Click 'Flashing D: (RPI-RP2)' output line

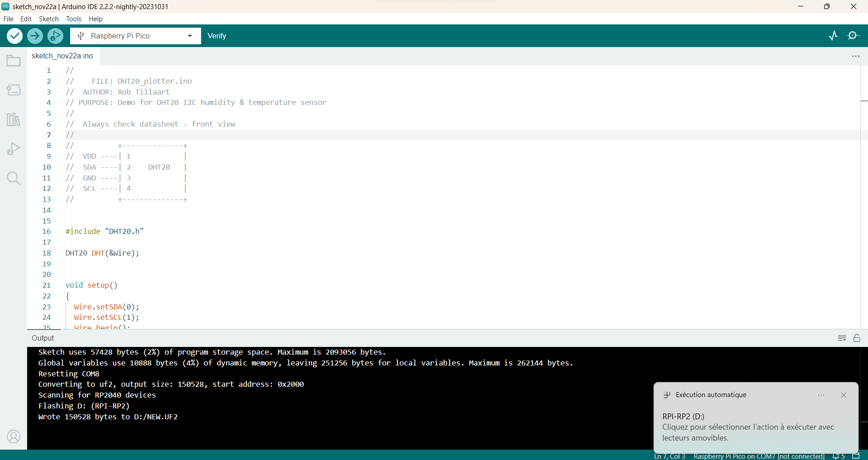tap(84, 406)
